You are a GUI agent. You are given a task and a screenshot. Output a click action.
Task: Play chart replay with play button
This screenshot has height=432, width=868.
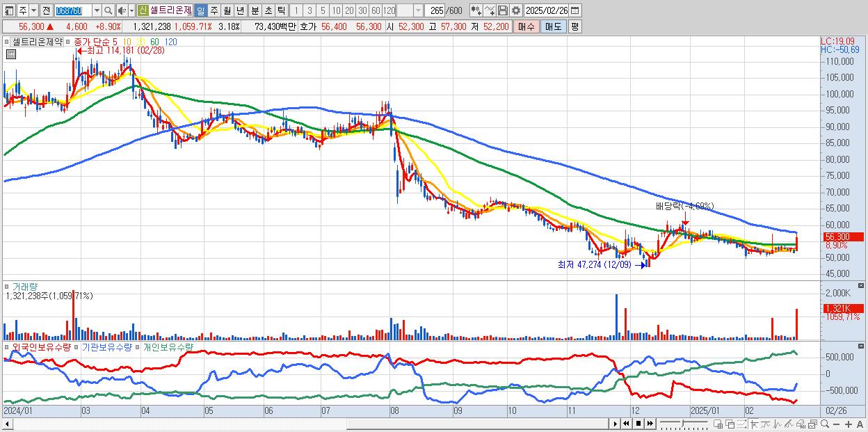(x=616, y=424)
